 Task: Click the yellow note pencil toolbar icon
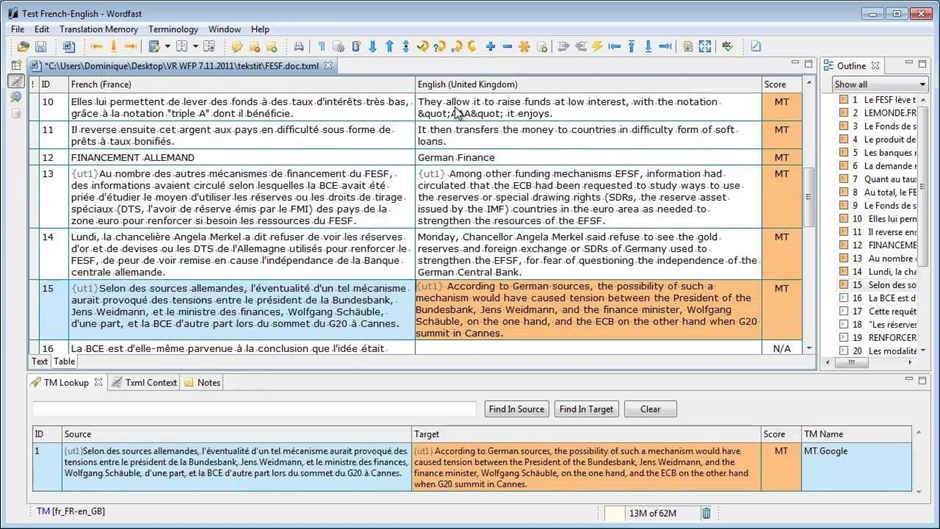237,47
